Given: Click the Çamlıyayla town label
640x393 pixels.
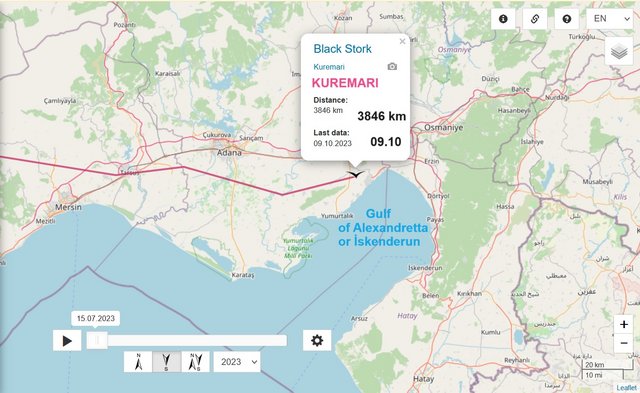Looking at the screenshot, I should [60, 101].
